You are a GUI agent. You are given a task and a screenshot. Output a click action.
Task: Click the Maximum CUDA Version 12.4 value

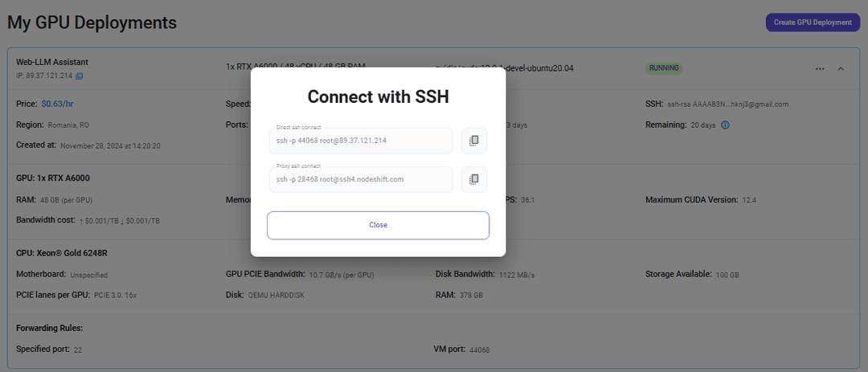(749, 200)
